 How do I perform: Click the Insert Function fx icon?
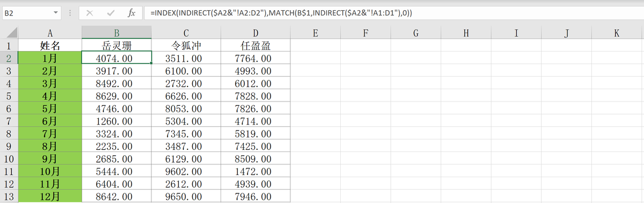131,12
